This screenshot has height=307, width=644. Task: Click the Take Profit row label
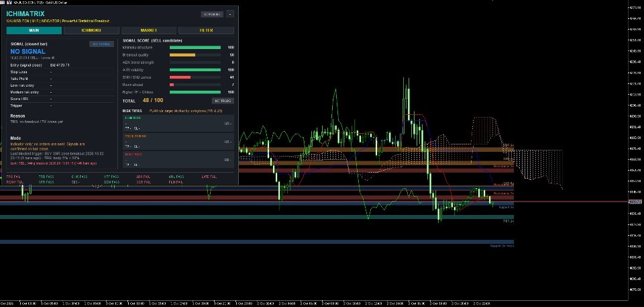[19, 79]
